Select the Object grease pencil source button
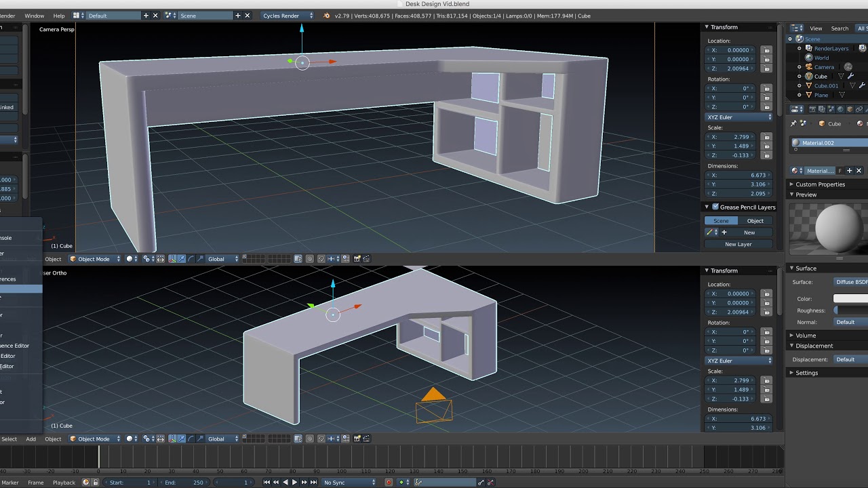Viewport: 868px width, 488px height. tap(755, 221)
